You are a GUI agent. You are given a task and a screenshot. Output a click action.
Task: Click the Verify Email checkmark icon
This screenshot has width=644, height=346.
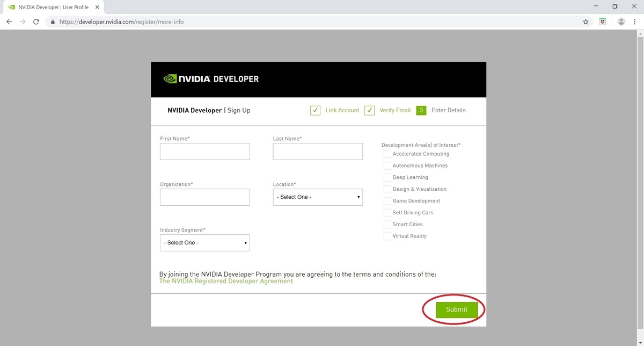point(369,110)
